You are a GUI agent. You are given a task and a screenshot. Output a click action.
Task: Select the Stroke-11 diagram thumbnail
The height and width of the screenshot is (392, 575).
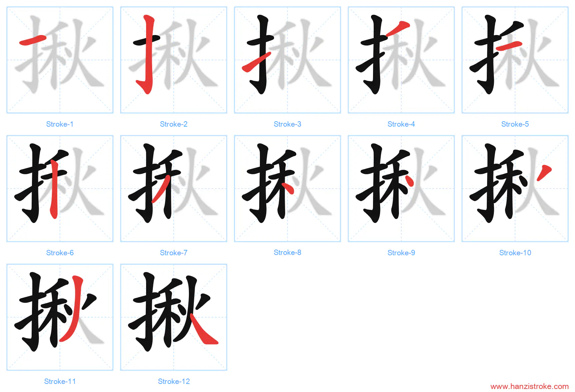60,317
